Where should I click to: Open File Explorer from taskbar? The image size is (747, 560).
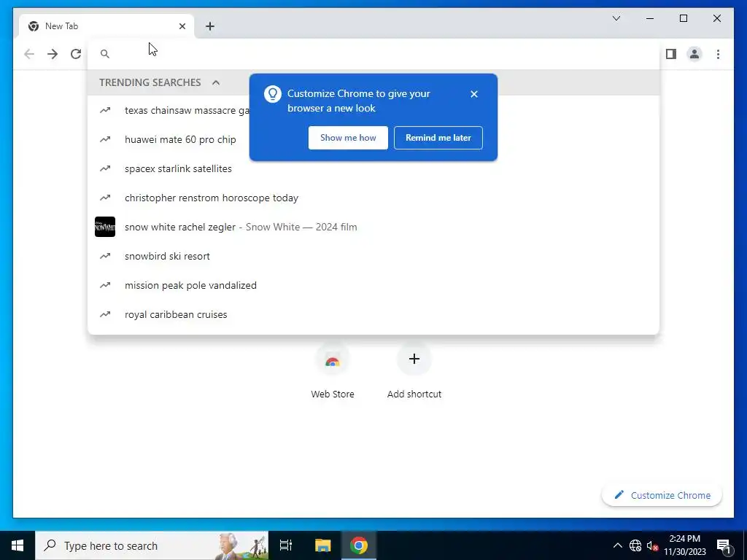322,545
